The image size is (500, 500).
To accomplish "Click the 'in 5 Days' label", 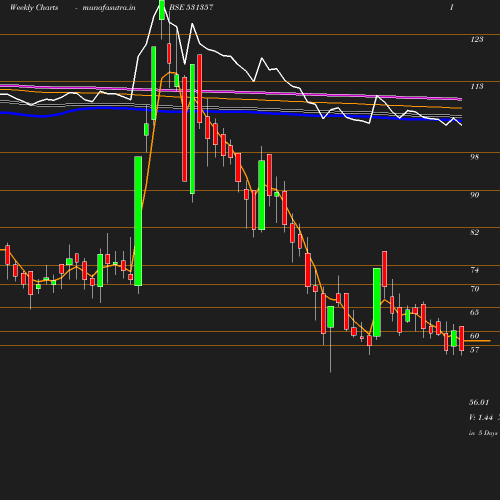I will 483,433.
